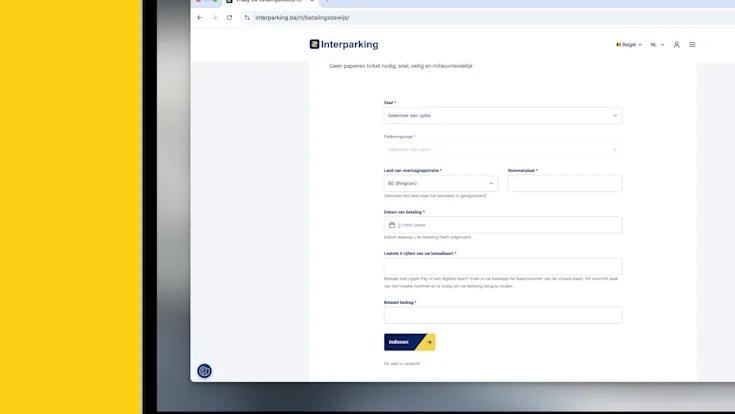
Task: Click the Interparking logo
Action: tap(344, 45)
